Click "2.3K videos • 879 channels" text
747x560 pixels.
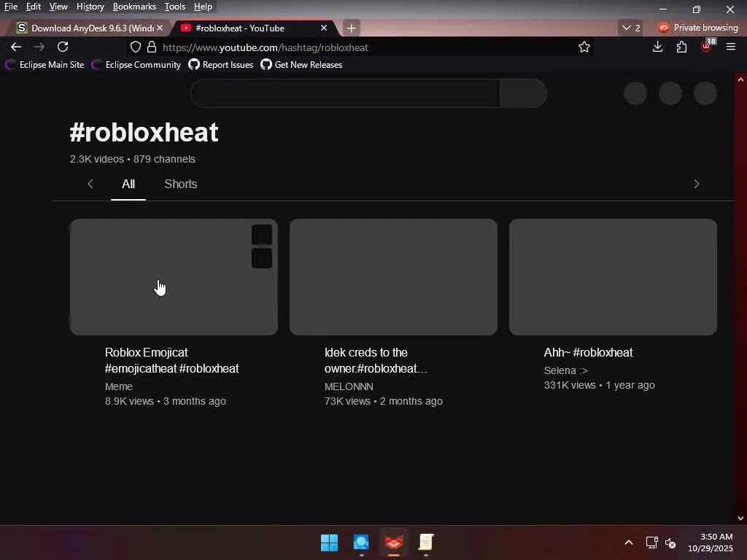tap(133, 159)
